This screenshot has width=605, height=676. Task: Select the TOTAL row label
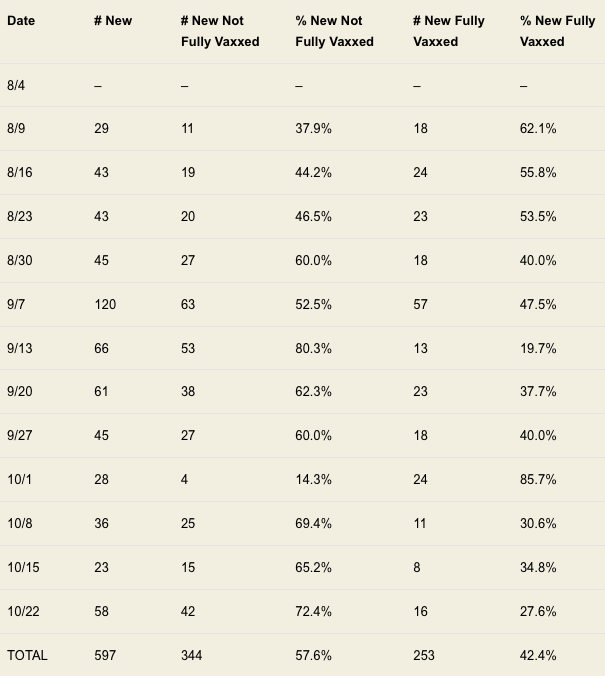click(x=27, y=655)
